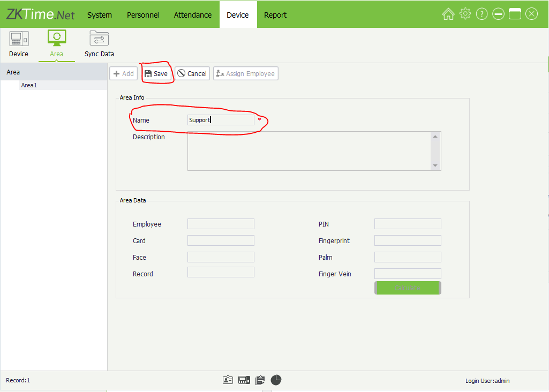549x392 pixels.
Task: Click the Name input field containing Support
Action: click(x=221, y=120)
